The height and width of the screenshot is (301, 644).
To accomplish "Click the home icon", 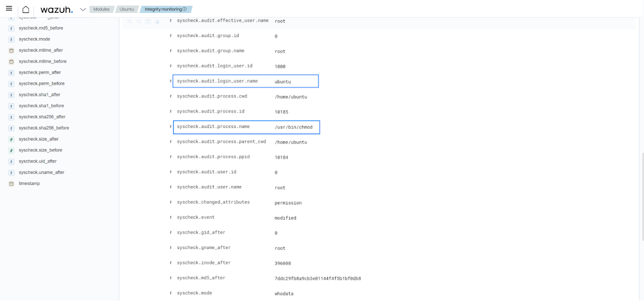I will point(26,9).
